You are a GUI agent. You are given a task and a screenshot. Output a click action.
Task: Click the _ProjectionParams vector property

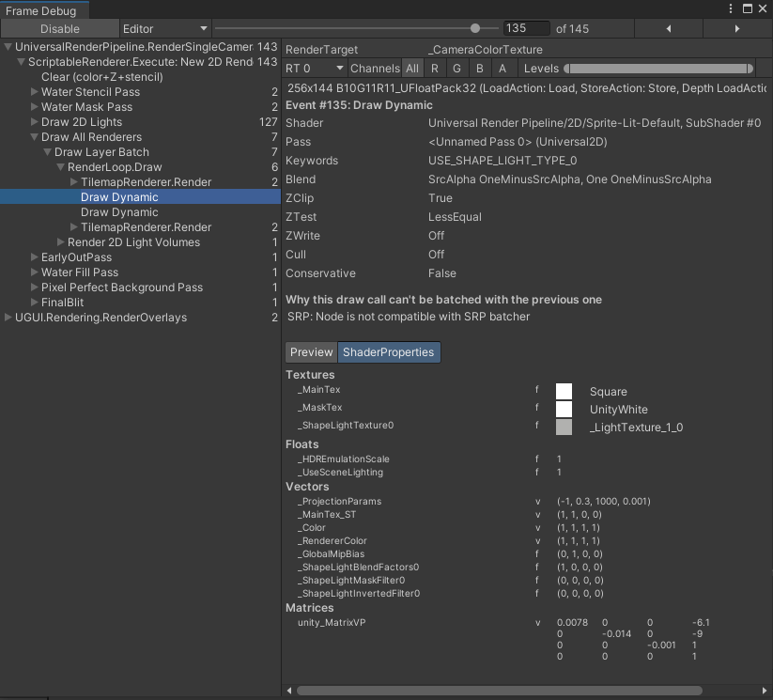pos(339,501)
